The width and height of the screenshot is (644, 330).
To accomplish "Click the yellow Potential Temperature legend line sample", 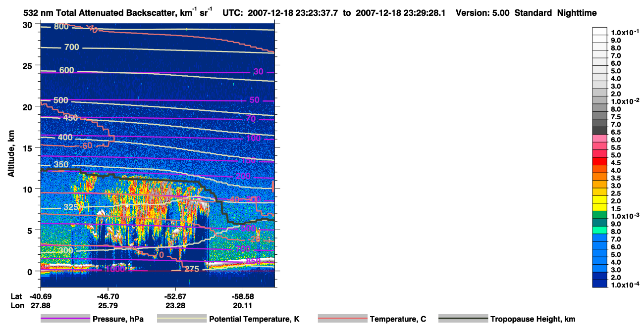I will [x=182, y=319].
